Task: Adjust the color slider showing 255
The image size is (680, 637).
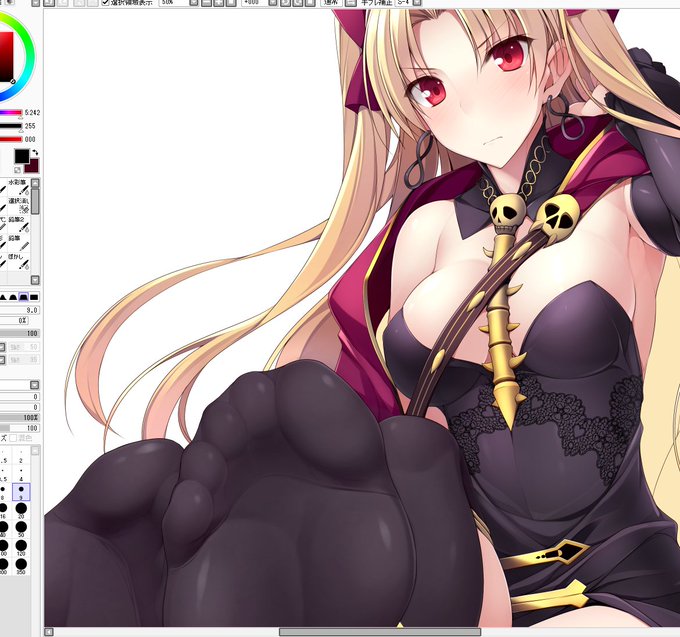Action: click(11, 126)
